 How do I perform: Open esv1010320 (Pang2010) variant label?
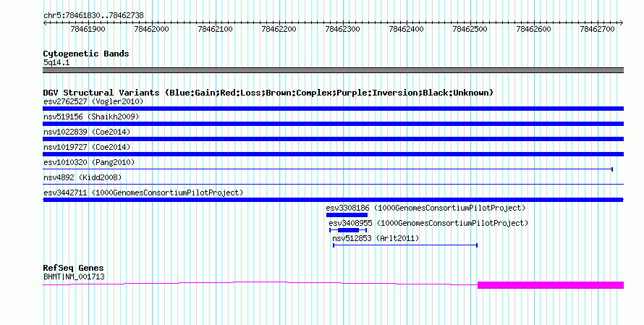tap(89, 162)
